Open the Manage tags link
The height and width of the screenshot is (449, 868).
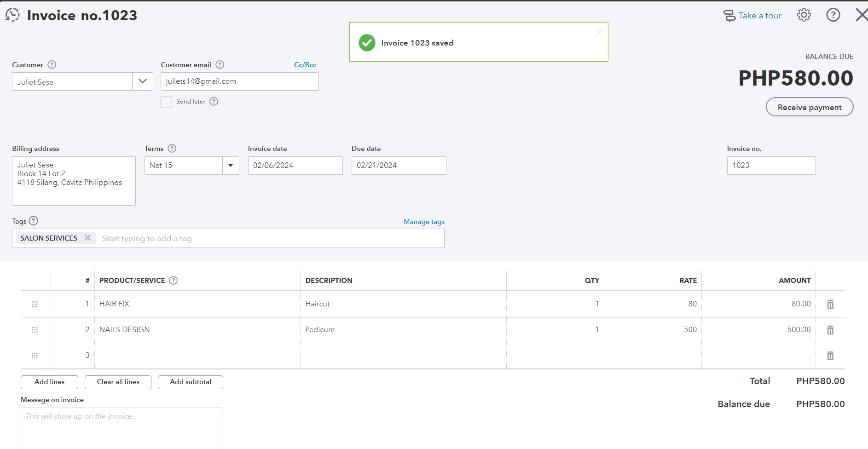click(424, 222)
